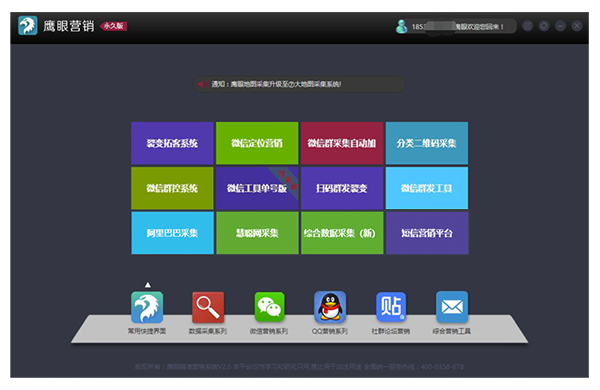600x390 pixels.
Task: Open the 综合营销工具 envelope dock icon
Action: (452, 307)
